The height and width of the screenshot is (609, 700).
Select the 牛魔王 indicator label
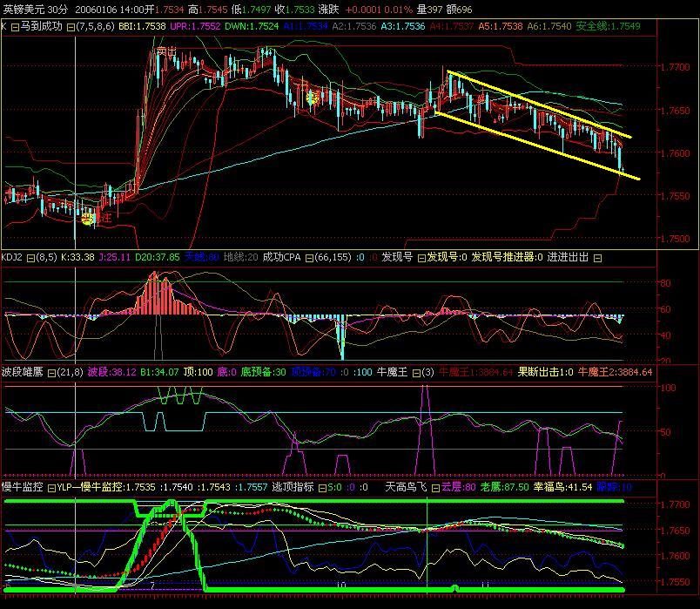392,372
